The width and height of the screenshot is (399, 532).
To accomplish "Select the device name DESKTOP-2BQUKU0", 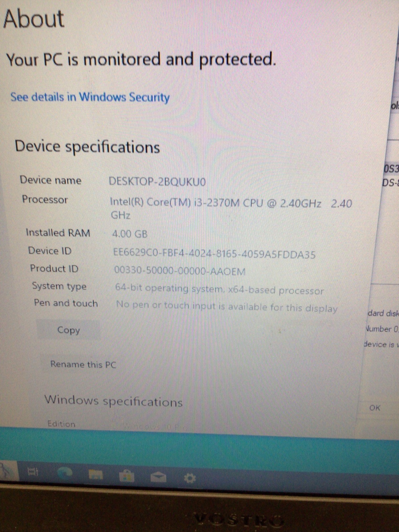I will pos(157,182).
